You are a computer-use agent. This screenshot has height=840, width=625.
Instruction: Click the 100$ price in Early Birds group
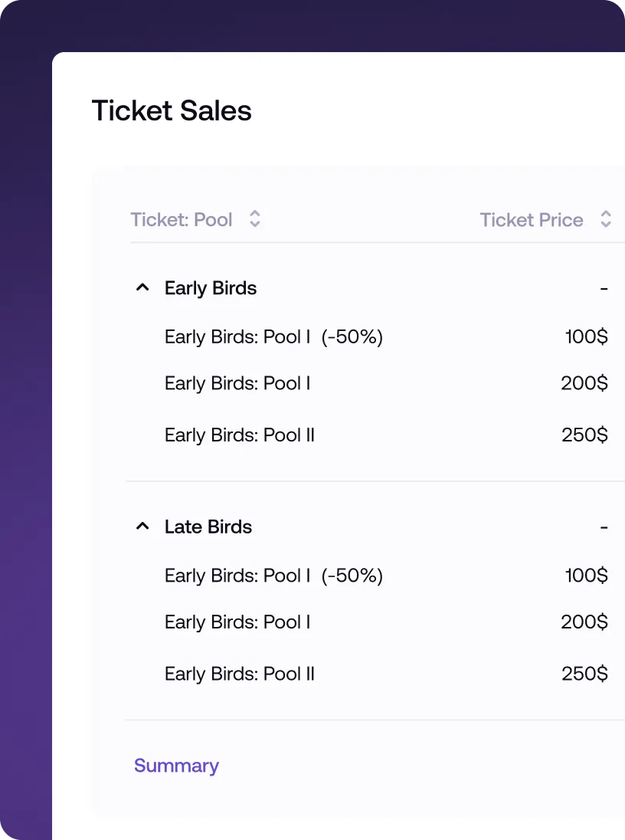click(x=584, y=337)
